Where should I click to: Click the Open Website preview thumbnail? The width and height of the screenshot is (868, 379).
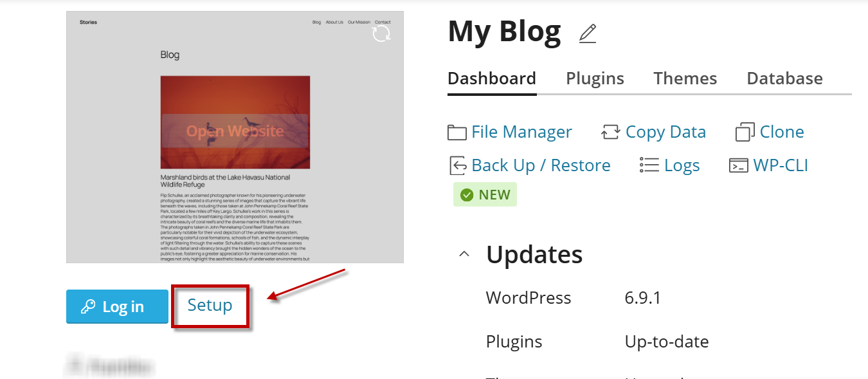(x=235, y=136)
